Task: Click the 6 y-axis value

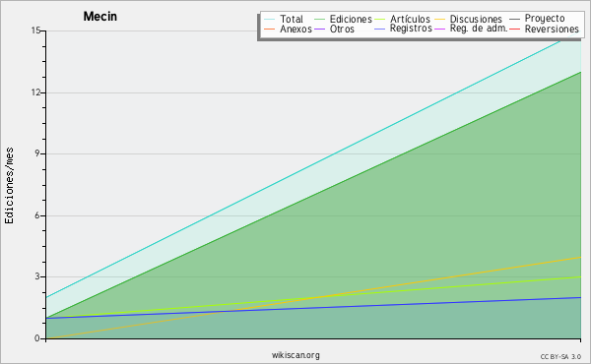Action: [x=38, y=215]
